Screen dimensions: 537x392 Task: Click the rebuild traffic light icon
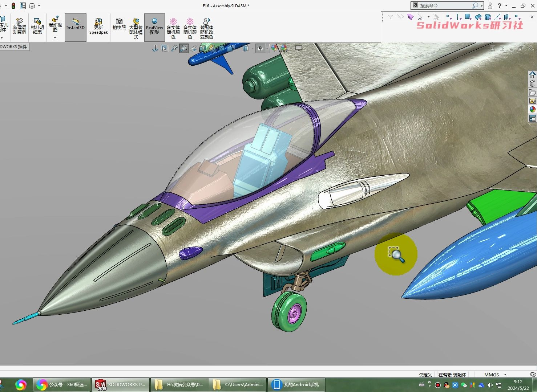(x=13, y=6)
